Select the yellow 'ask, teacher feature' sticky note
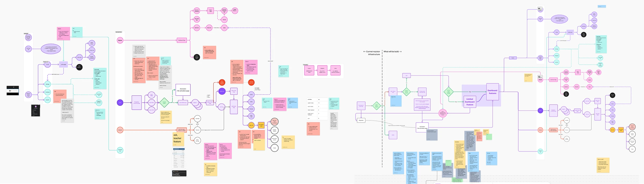The image size is (644, 184). 178,139
